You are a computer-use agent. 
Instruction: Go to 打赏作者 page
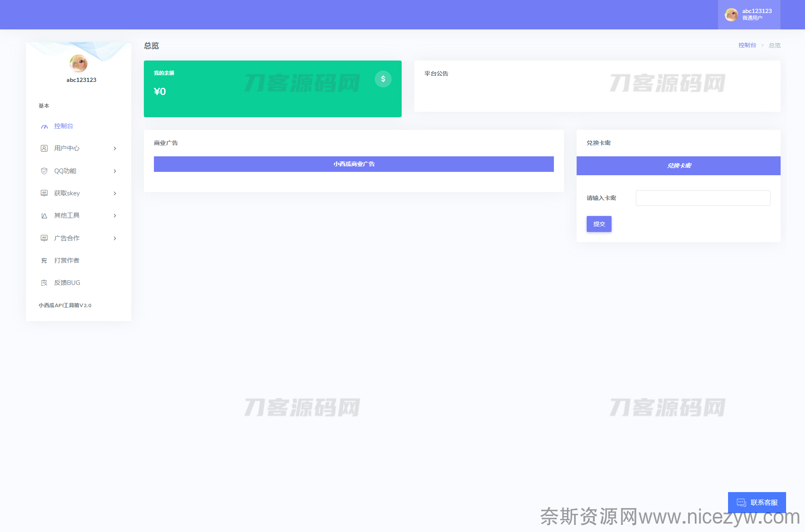pos(79,261)
